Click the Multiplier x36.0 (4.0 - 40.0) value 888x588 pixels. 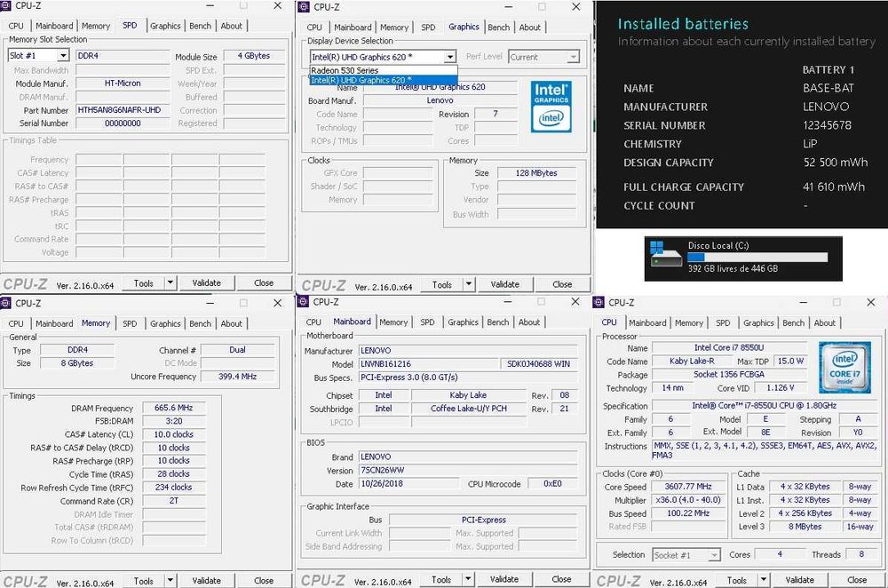(x=688, y=500)
